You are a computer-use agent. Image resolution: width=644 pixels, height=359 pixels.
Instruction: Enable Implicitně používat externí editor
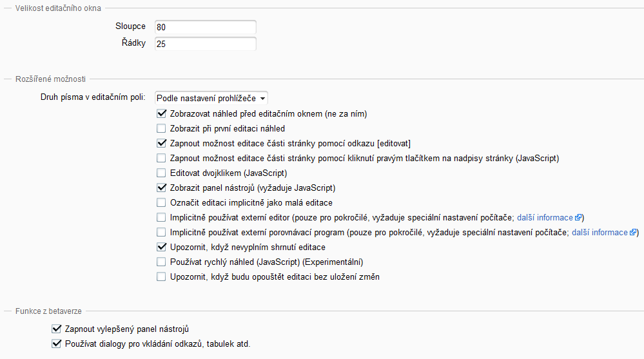(x=161, y=217)
